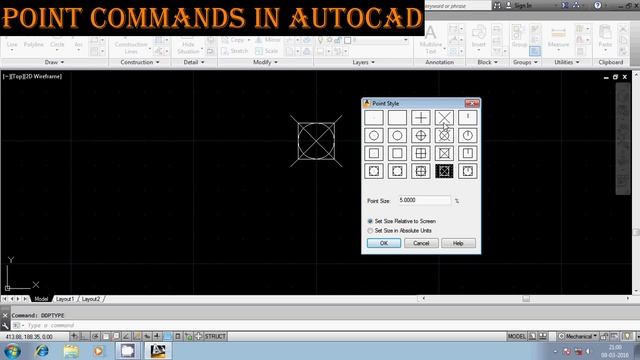Image resolution: width=640 pixels, height=360 pixels.
Task: Toggle the highlighted blue status bar button
Action: click(167, 336)
